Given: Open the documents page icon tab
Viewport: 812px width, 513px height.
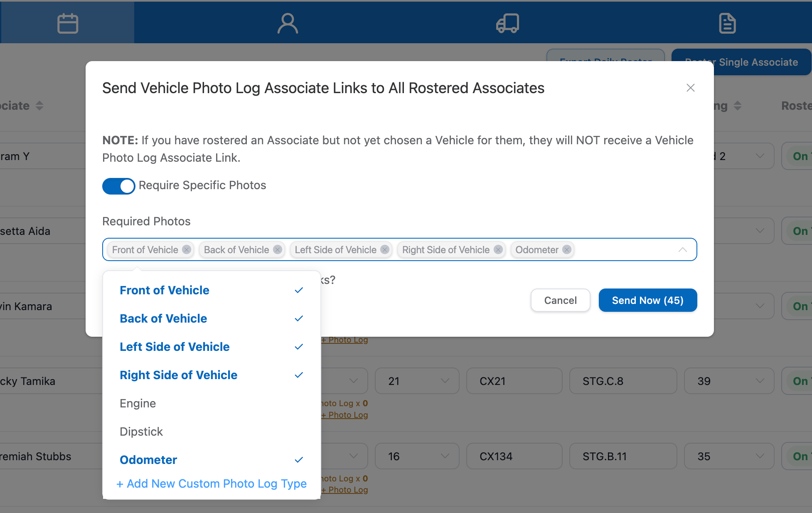Looking at the screenshot, I should (x=727, y=23).
